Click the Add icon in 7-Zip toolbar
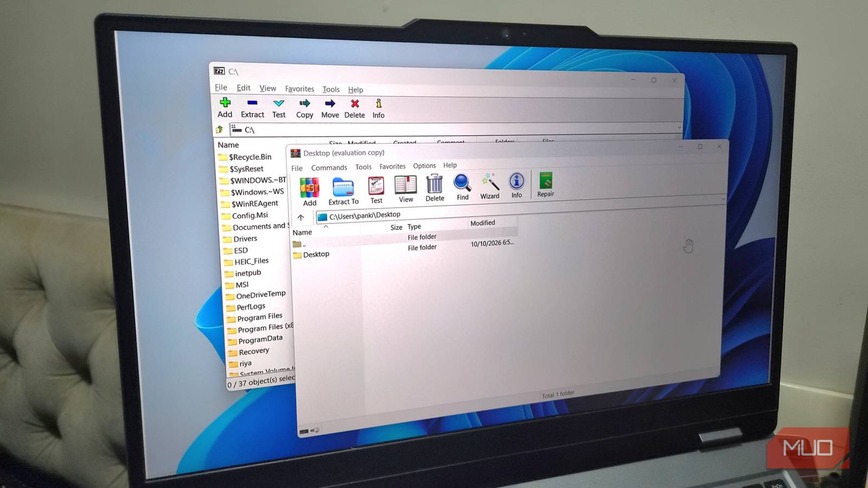868x488 pixels. point(225,102)
